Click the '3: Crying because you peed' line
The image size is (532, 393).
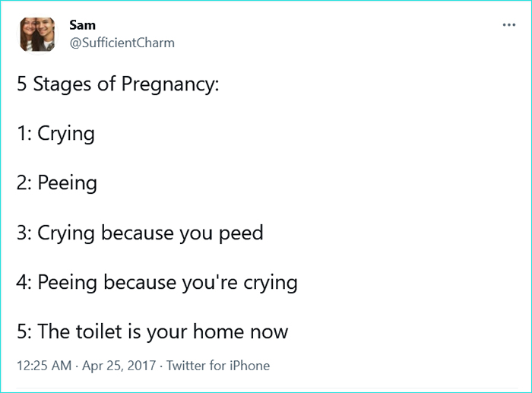(x=140, y=233)
